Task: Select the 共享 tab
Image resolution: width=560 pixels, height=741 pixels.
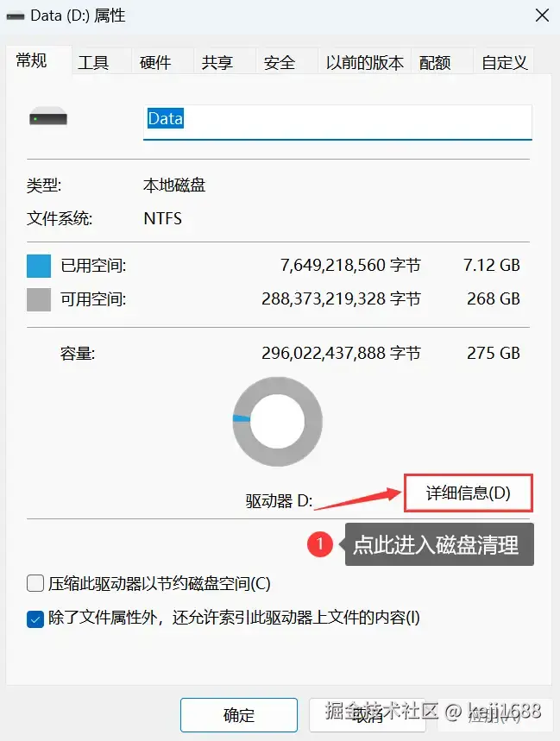Action: [x=217, y=62]
